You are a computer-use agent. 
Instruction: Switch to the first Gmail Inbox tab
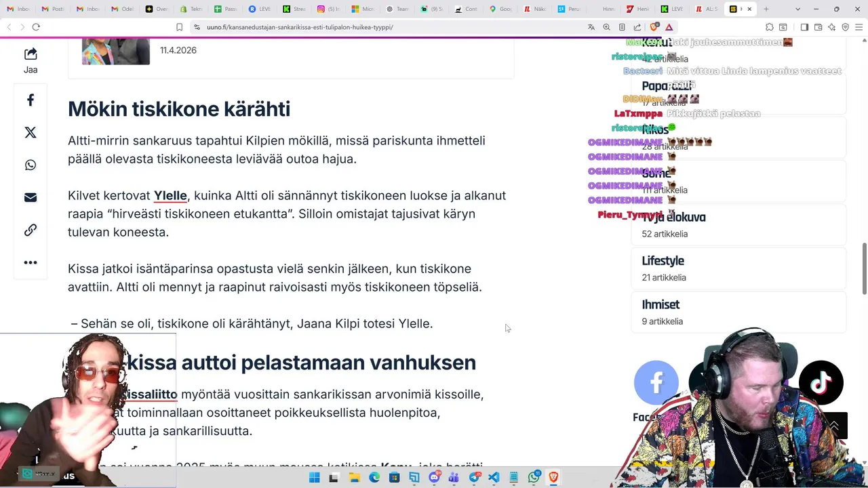pyautogui.click(x=19, y=9)
